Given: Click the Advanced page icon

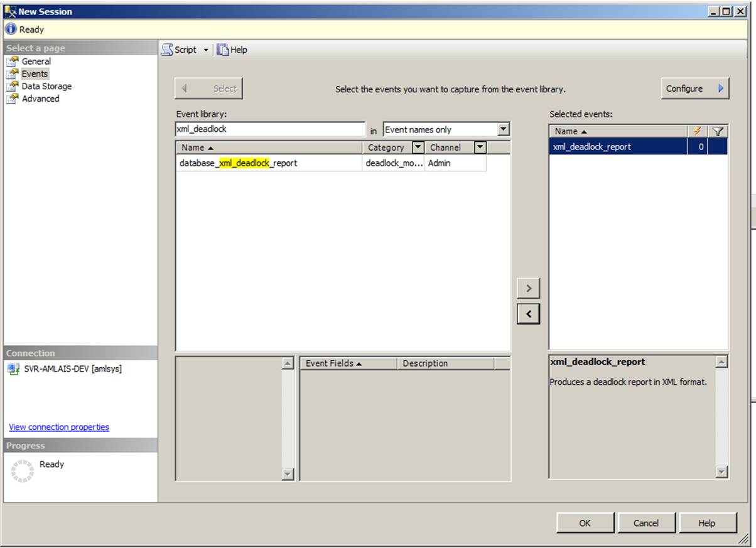Looking at the screenshot, I should 13,99.
